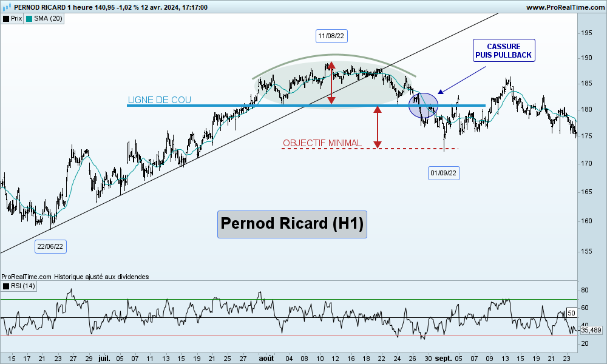Screen dimensions: 607x364
Task: Click the 180 price axis value
Action: click(586, 109)
